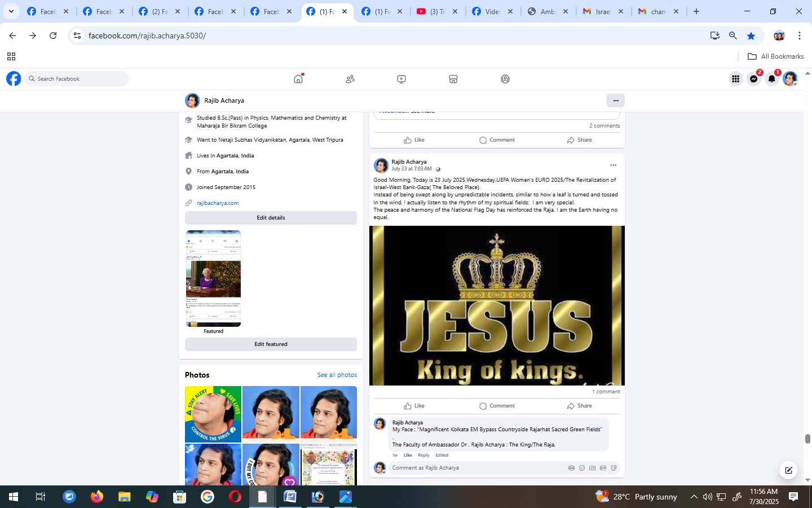
Task: Reply to the Rajib Acharya comment
Action: pyautogui.click(x=423, y=455)
